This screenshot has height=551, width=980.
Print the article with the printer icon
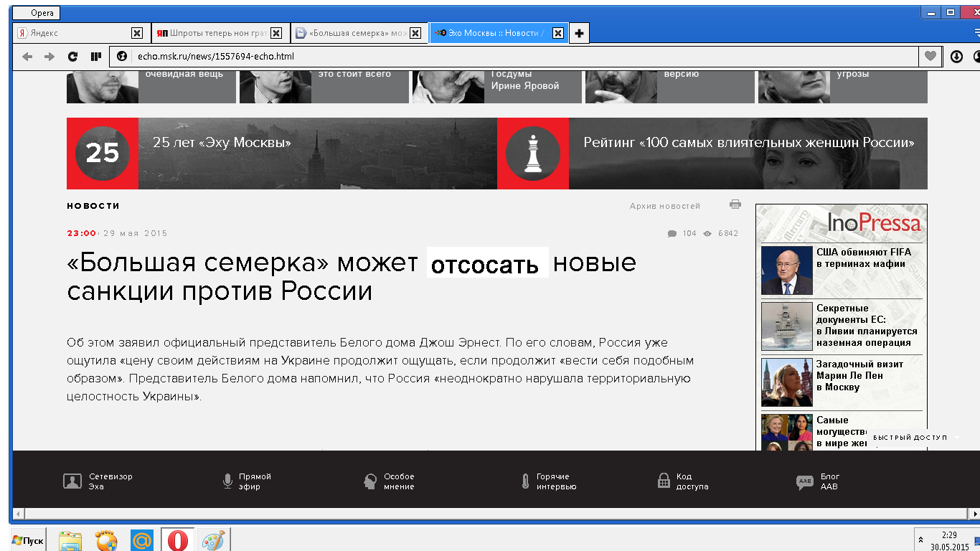point(735,204)
